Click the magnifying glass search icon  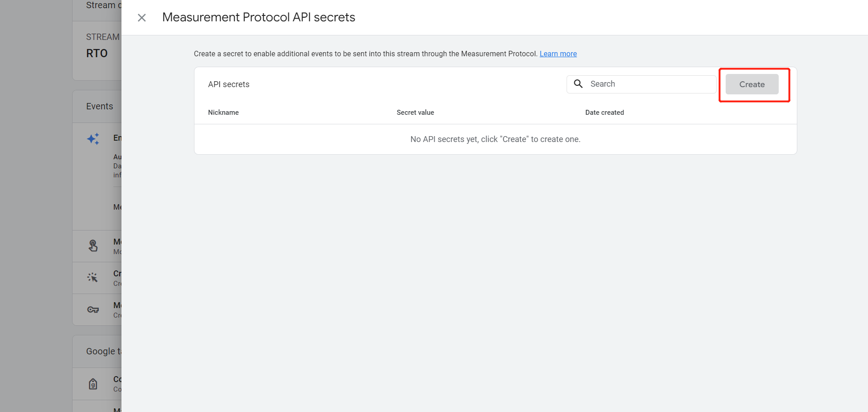click(578, 84)
